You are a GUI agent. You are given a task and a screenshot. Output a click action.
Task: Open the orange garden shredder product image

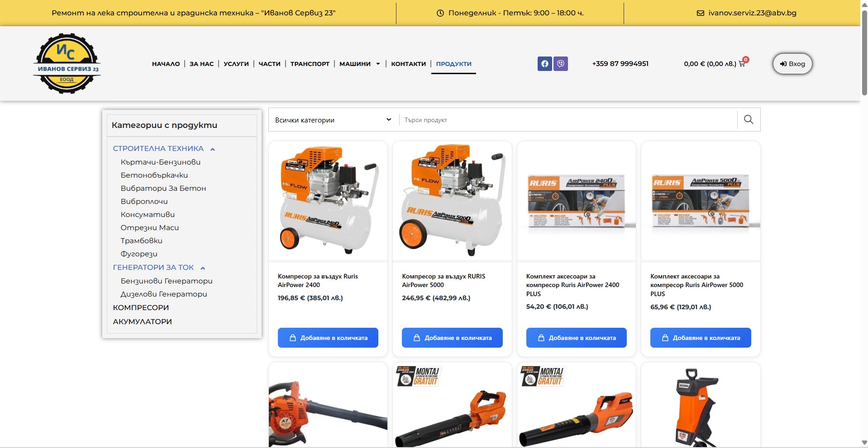(701, 405)
